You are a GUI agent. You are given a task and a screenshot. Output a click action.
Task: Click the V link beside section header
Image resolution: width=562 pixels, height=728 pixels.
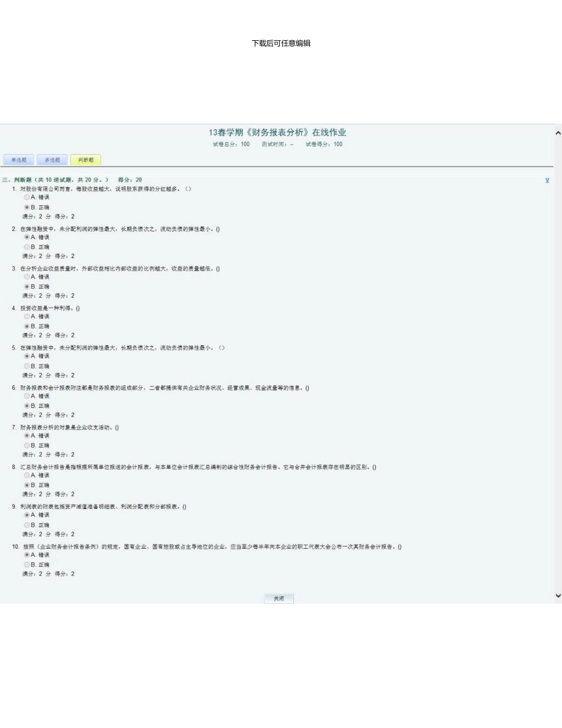click(x=547, y=180)
